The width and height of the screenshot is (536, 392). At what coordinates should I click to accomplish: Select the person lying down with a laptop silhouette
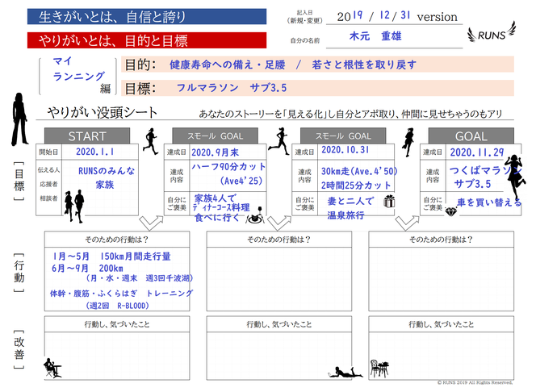click(x=345, y=372)
